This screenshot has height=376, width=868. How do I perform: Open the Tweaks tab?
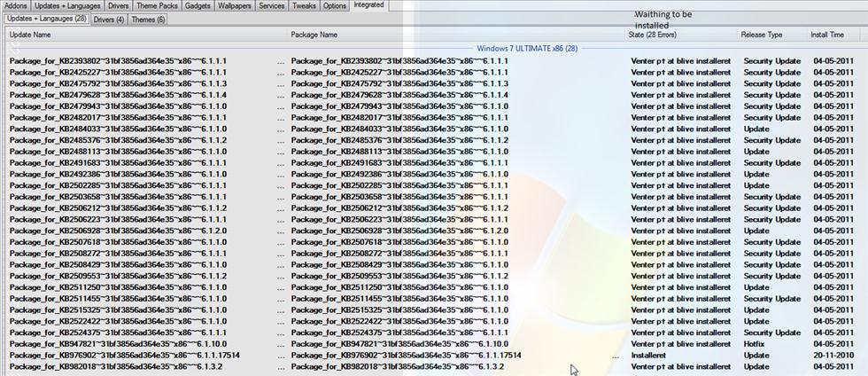(x=304, y=6)
